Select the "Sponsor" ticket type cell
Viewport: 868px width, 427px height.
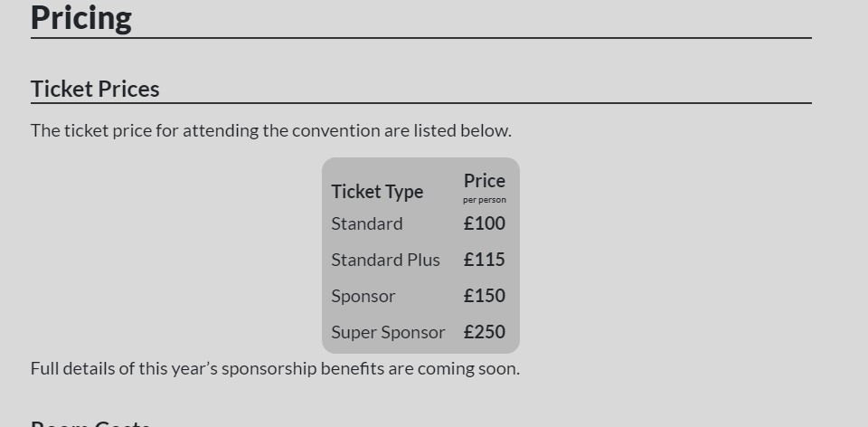(363, 296)
